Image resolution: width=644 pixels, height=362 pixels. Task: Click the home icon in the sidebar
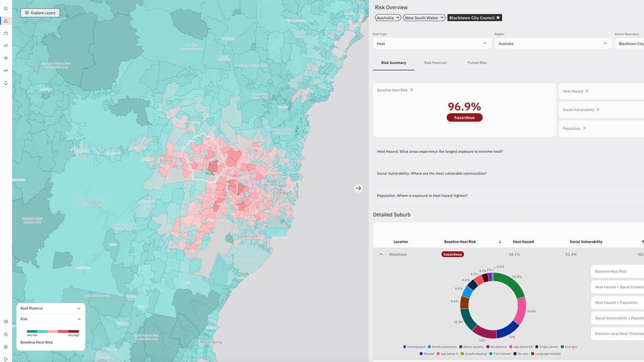pos(6,9)
